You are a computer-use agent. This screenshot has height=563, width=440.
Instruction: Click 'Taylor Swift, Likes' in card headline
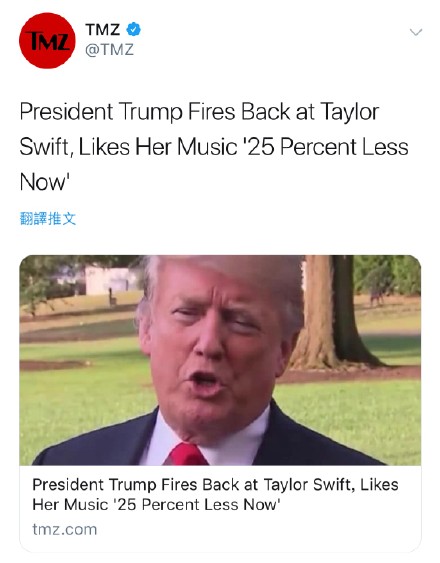pos(331,484)
